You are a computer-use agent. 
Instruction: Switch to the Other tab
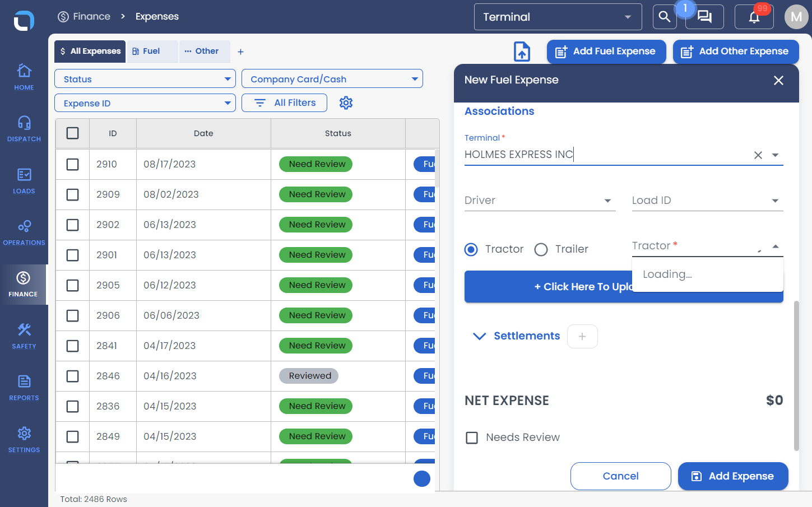click(205, 52)
